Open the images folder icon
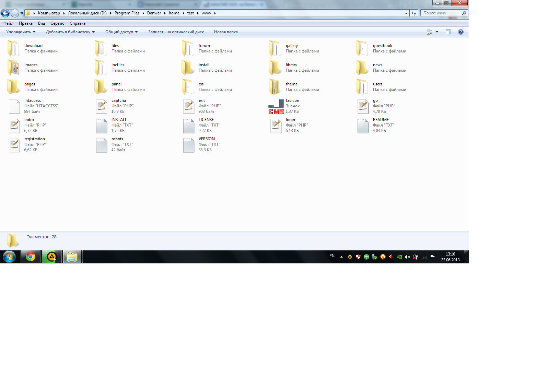This screenshot has height=392, width=549. 14,68
